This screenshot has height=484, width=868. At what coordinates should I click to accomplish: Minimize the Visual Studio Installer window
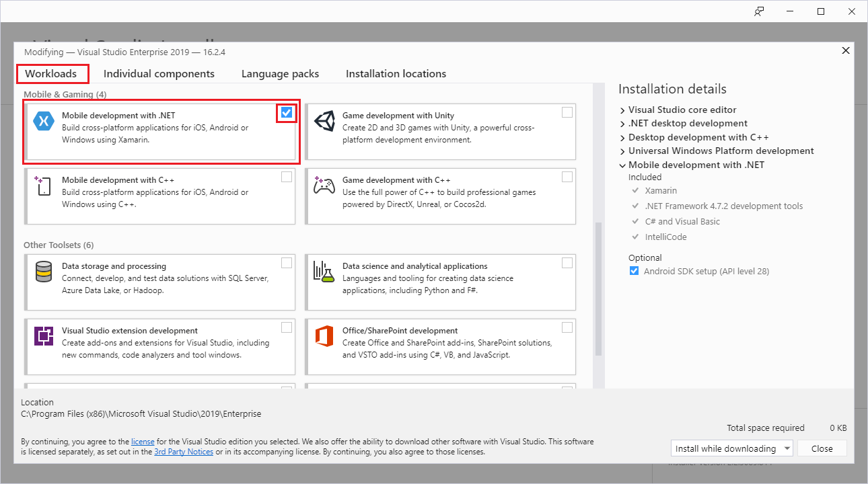point(790,11)
